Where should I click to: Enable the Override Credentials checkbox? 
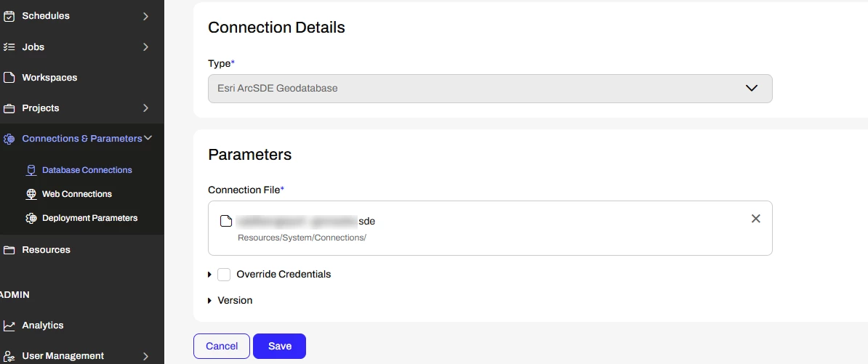pos(224,275)
